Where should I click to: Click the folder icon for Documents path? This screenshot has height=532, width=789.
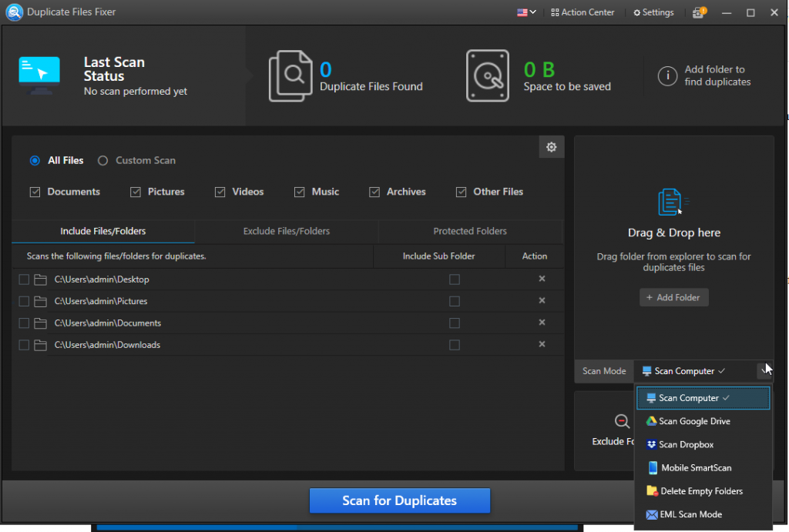click(x=40, y=323)
